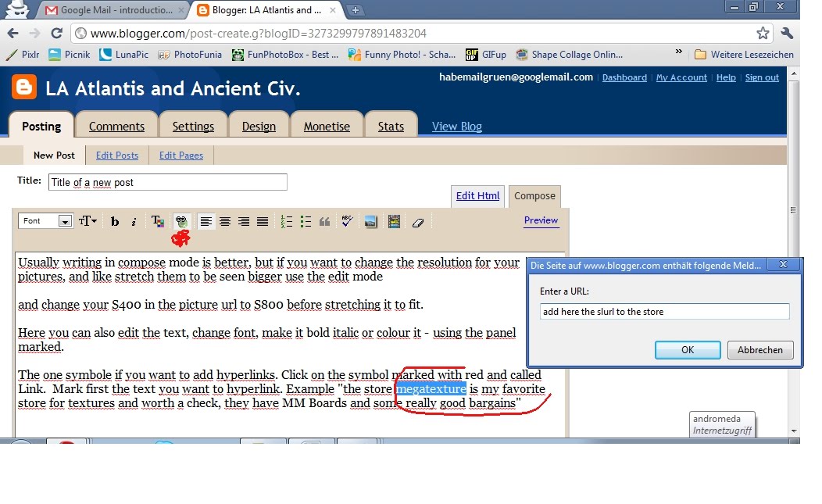
Task: Click the Sign out link
Action: (x=762, y=77)
